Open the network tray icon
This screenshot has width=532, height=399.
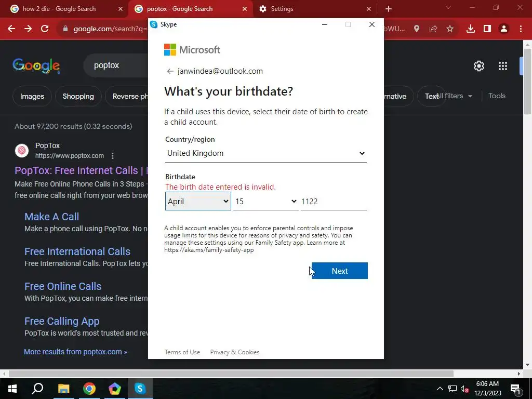pos(453,389)
